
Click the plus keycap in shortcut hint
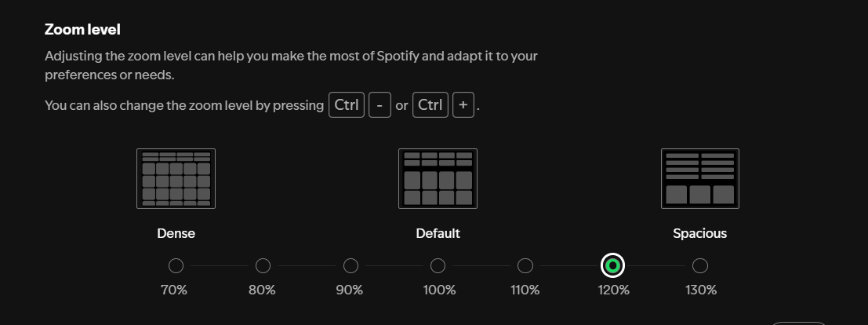(463, 105)
